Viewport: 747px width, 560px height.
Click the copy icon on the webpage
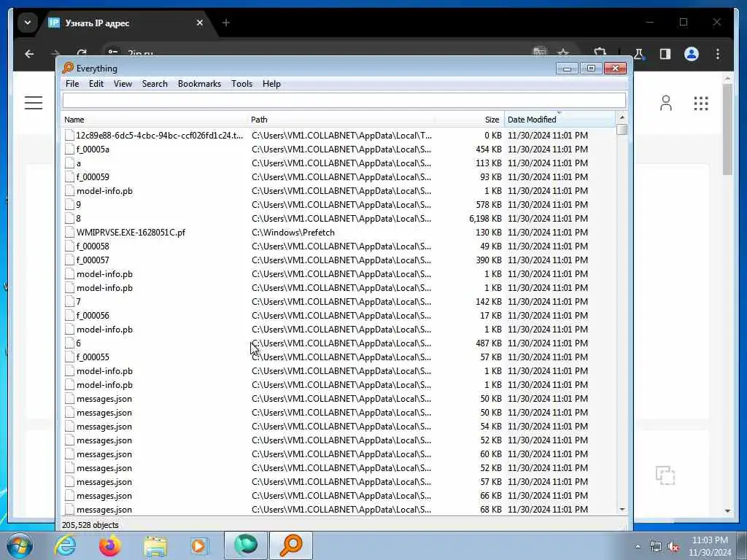665,475
